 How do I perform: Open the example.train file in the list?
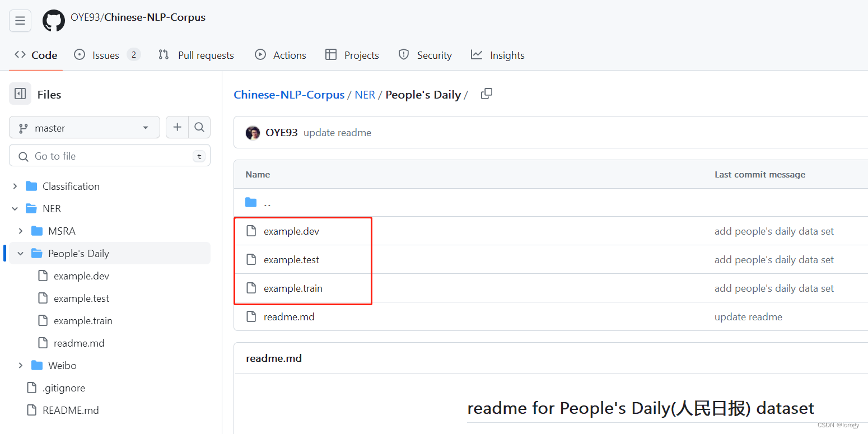(293, 288)
